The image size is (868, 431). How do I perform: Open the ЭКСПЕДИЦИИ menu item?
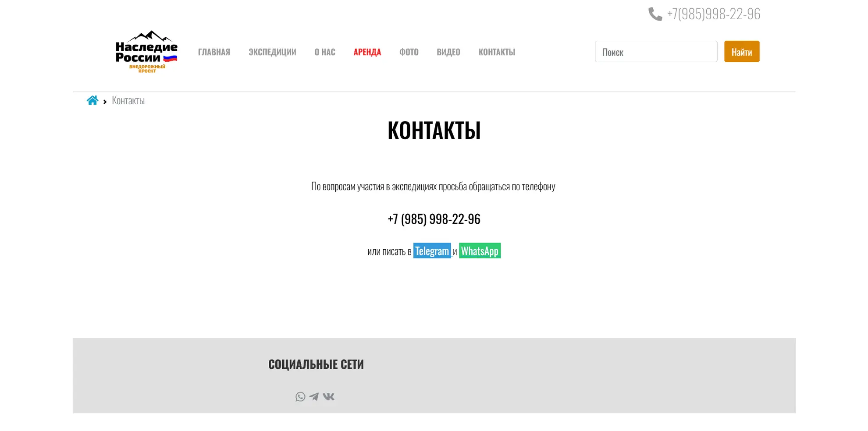coord(272,52)
